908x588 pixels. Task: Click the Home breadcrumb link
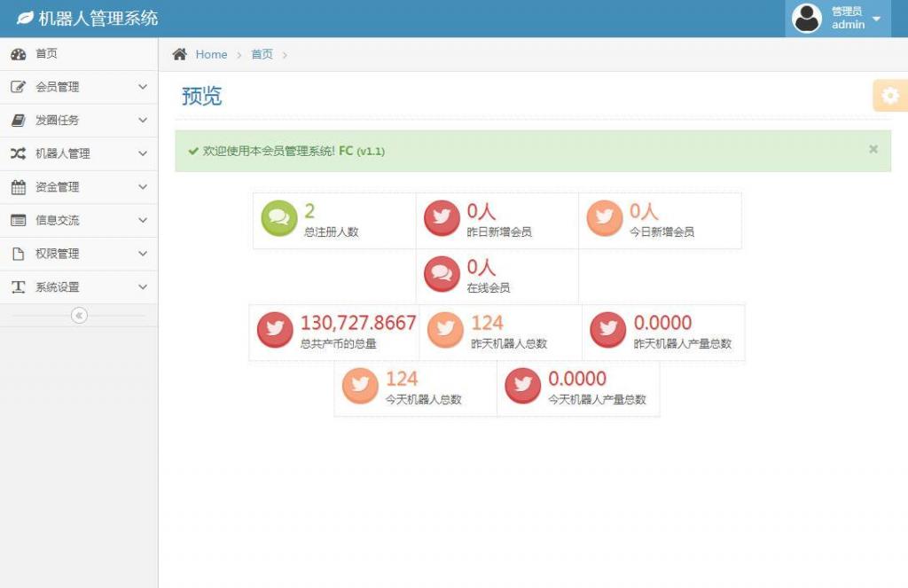click(x=211, y=54)
